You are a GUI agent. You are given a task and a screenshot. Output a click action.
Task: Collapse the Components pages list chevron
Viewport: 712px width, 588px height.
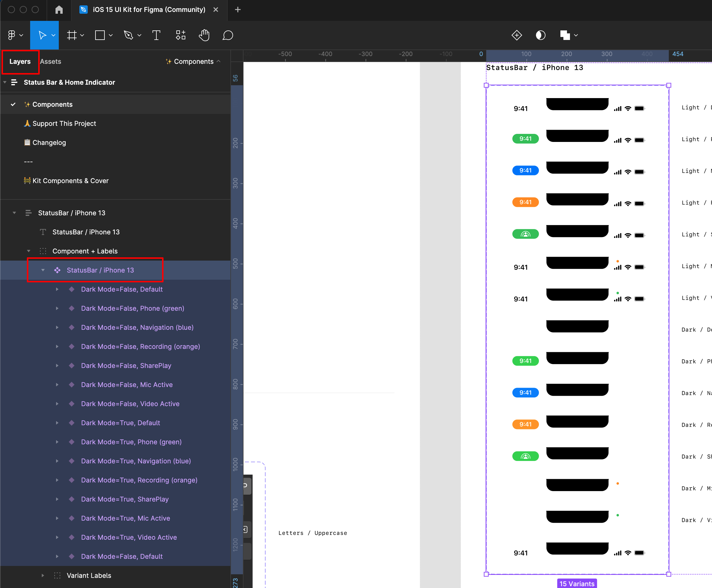click(x=218, y=61)
